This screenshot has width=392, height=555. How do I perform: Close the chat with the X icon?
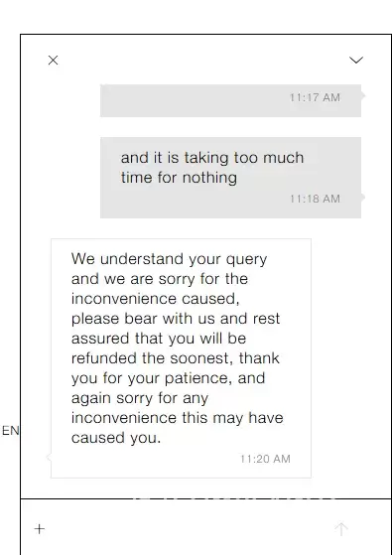53,61
